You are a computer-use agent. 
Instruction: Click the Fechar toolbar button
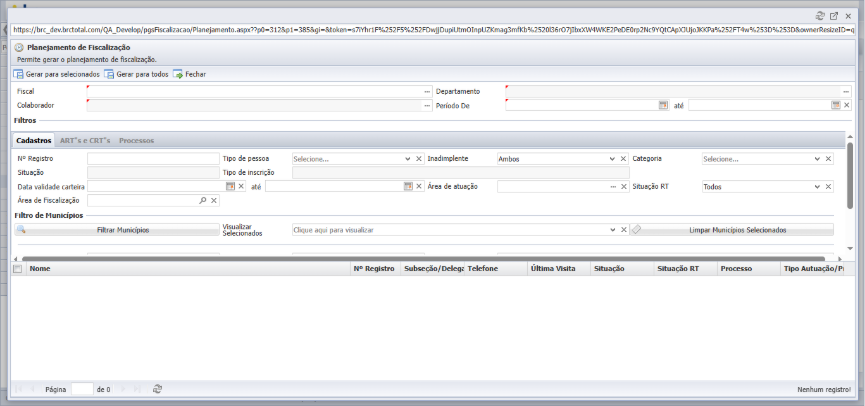[190, 74]
